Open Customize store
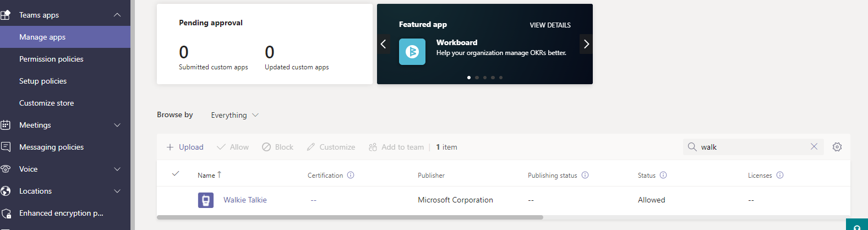868x230 pixels. (x=65, y=103)
